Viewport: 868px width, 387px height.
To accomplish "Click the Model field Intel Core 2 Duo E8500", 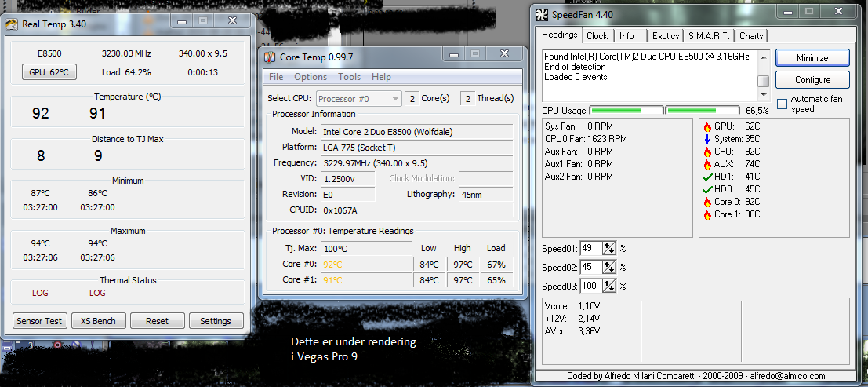I will [416, 131].
